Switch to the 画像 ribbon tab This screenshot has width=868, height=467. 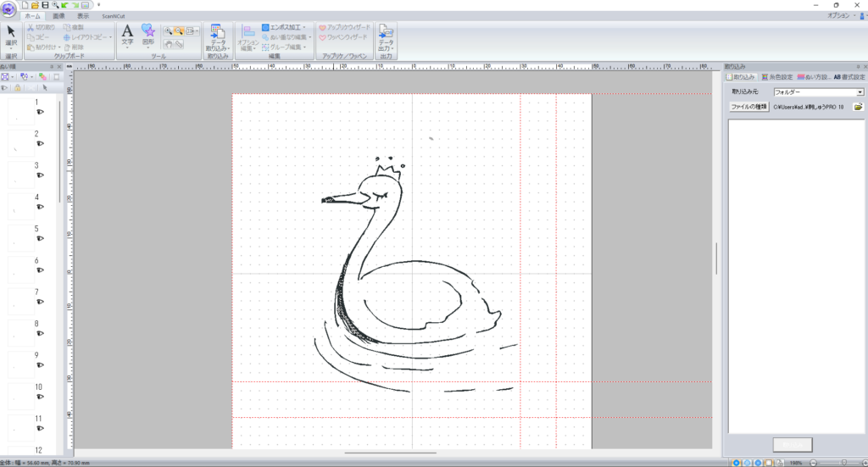pyautogui.click(x=58, y=15)
